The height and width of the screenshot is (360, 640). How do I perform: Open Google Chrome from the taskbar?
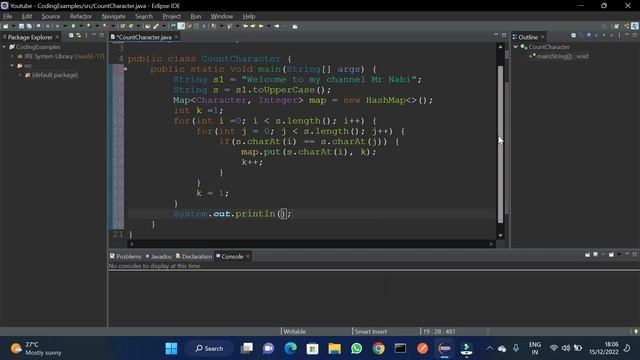pos(378,348)
